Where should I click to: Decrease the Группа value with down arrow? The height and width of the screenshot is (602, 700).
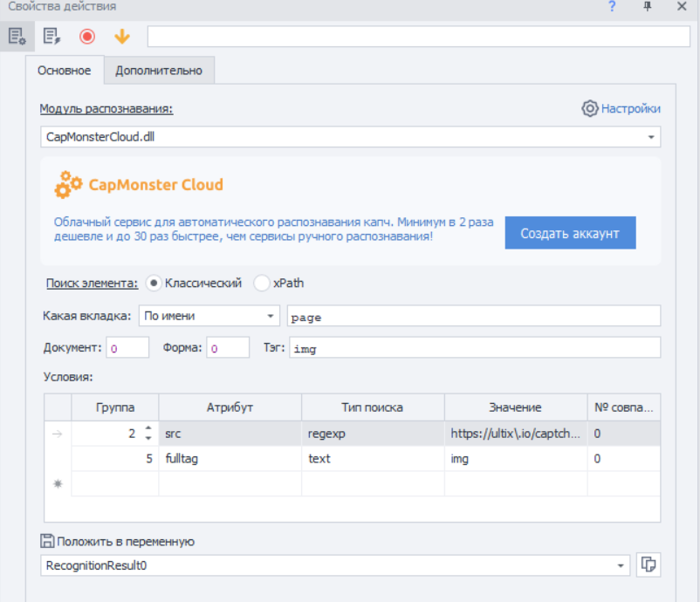coord(148,439)
